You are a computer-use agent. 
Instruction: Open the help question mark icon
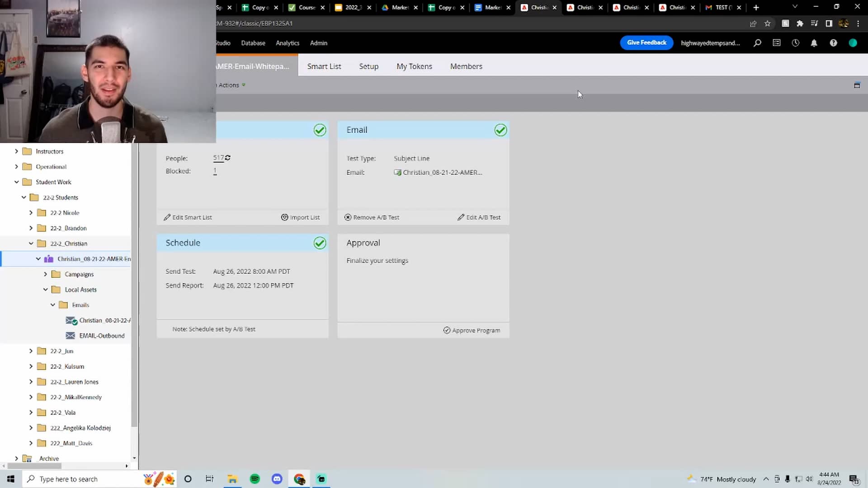[833, 43]
